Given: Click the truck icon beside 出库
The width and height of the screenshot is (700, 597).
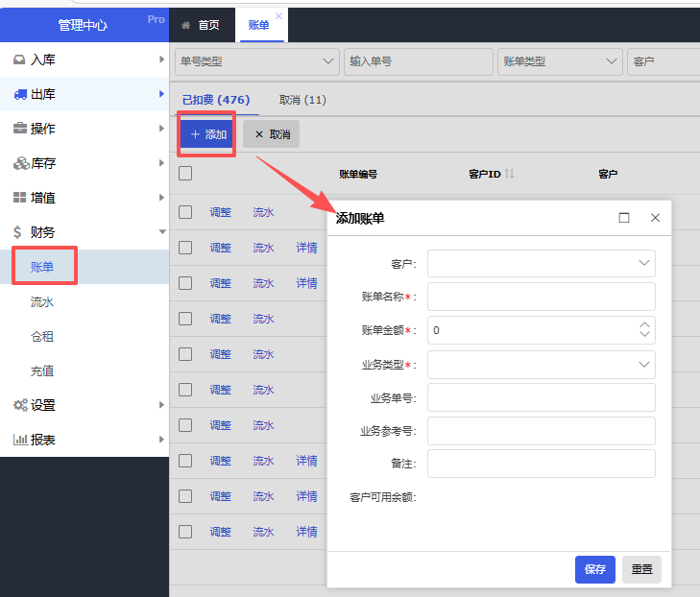Looking at the screenshot, I should click(x=19, y=94).
